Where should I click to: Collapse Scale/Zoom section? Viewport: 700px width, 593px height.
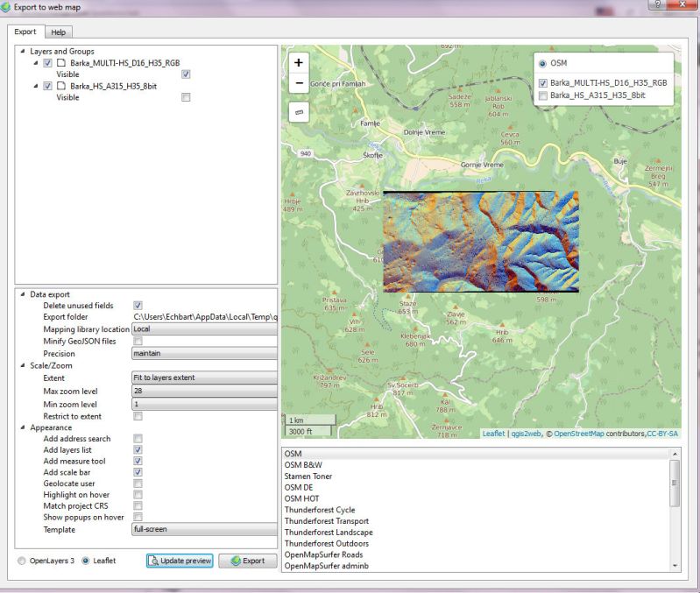(x=22, y=365)
